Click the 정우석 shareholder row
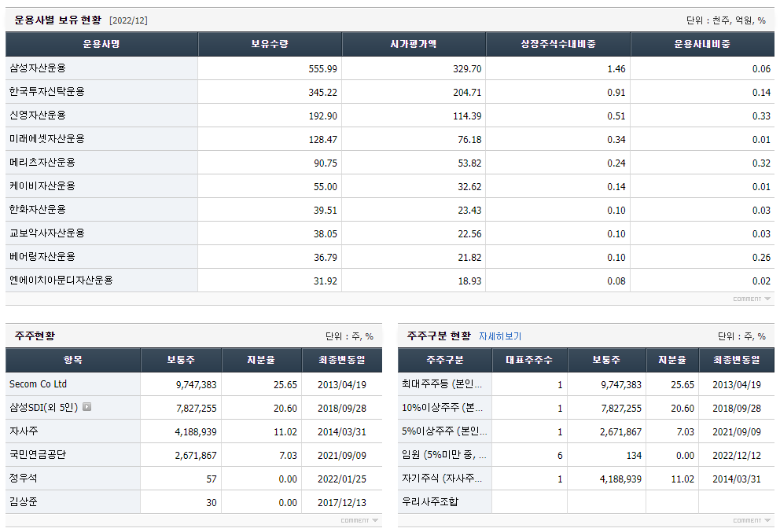 click(194, 479)
